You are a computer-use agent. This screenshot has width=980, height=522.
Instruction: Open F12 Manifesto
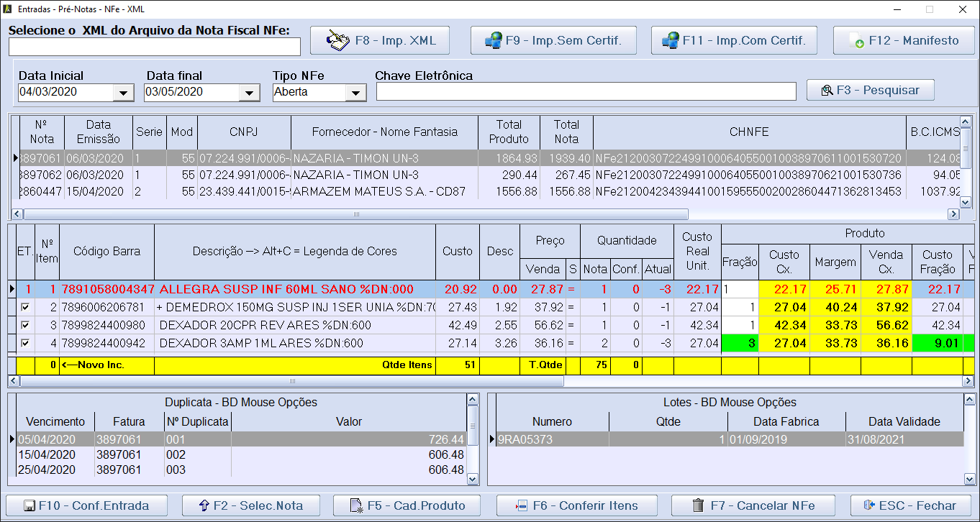click(904, 40)
